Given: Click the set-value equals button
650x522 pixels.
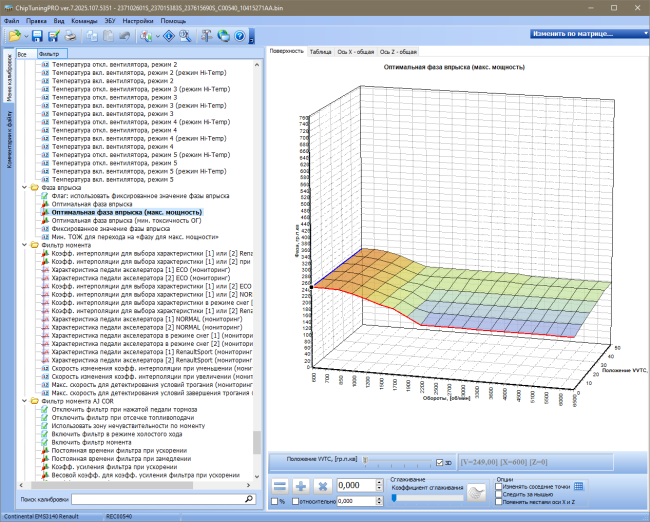Looking at the screenshot, I should 280,486.
